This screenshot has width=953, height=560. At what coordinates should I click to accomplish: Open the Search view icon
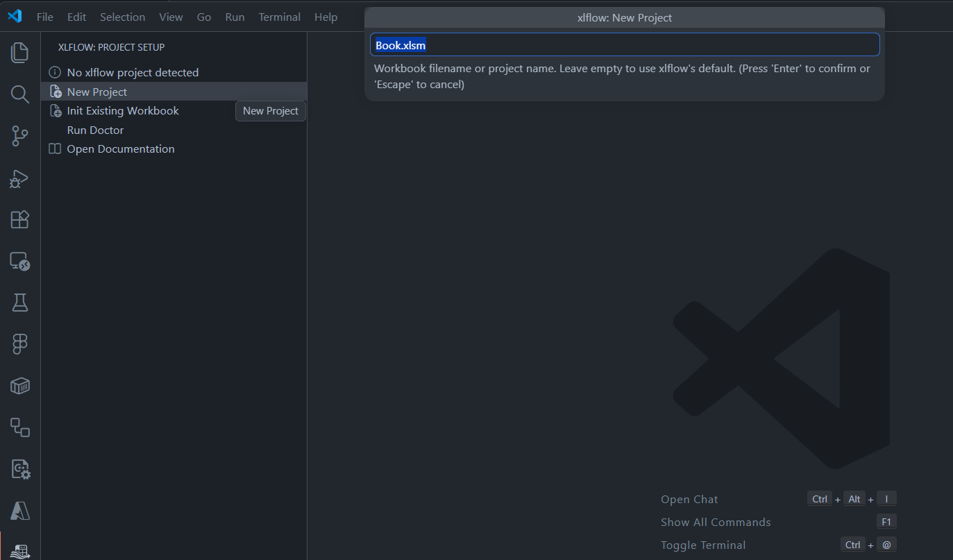coord(20,94)
